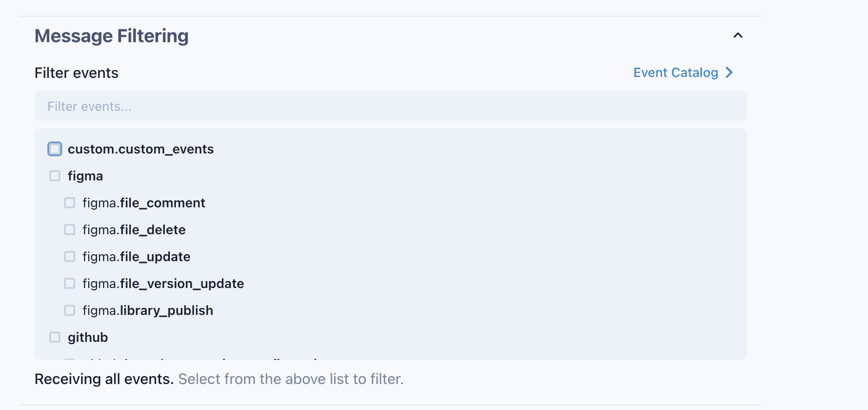Click the github parent label text
This screenshot has height=410, width=868.
pyautogui.click(x=88, y=337)
